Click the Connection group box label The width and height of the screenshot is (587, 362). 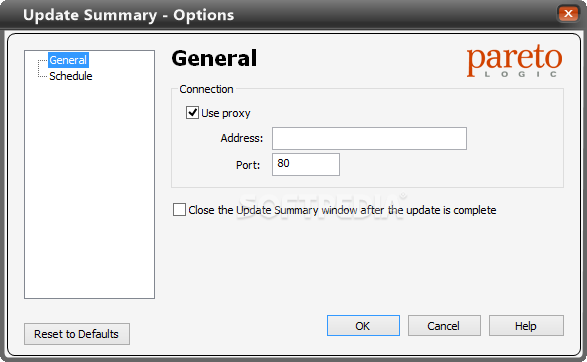point(206,89)
